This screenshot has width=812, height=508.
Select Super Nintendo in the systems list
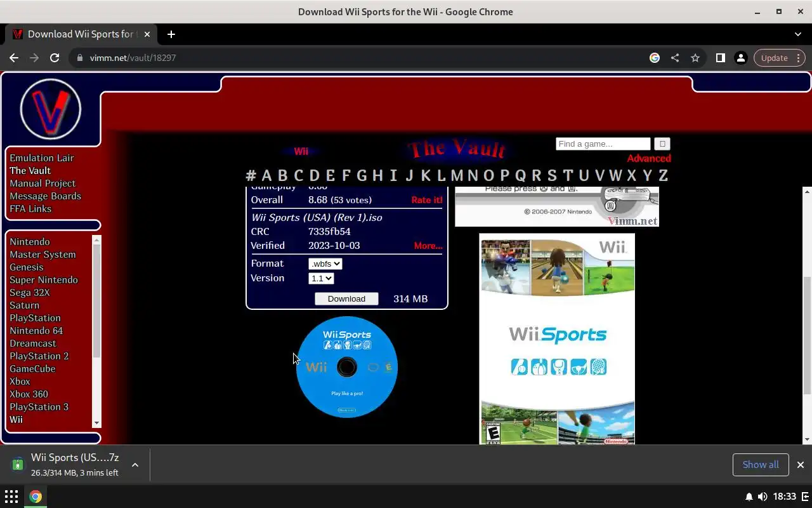[44, 280]
